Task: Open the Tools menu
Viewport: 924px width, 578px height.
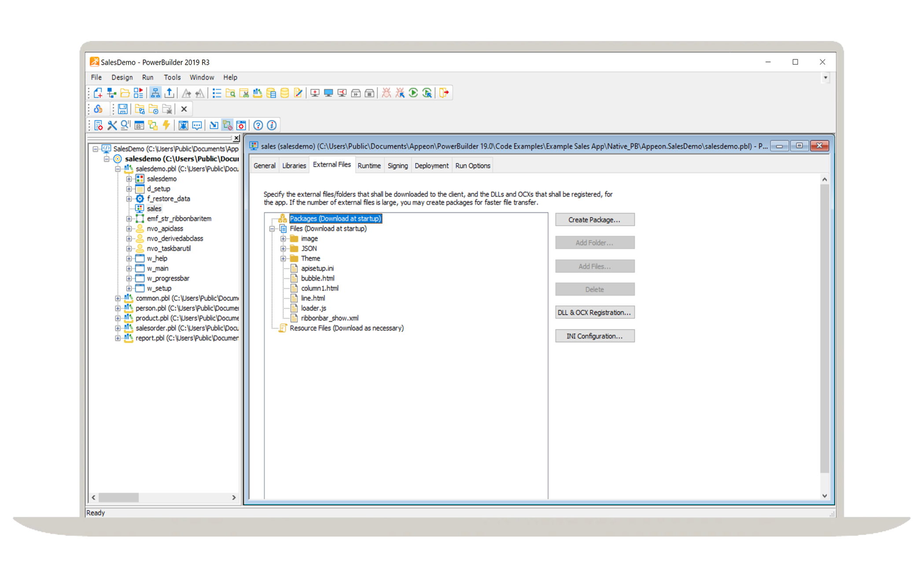Action: (x=172, y=78)
